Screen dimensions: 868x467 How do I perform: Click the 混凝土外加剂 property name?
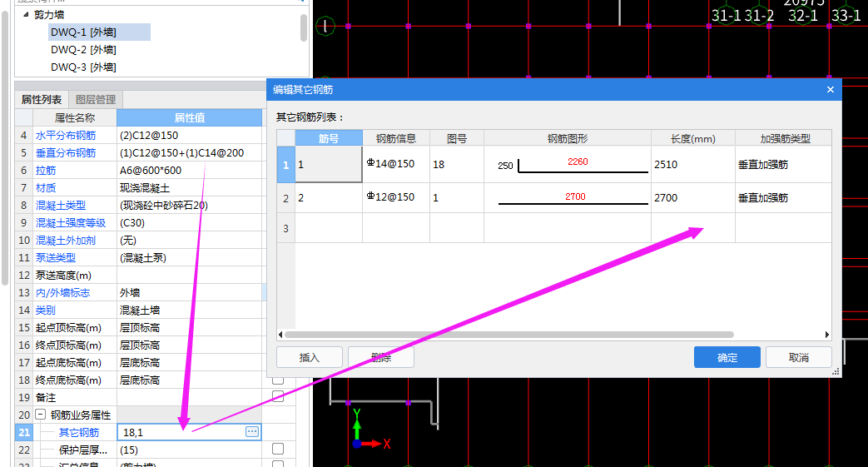pos(66,241)
